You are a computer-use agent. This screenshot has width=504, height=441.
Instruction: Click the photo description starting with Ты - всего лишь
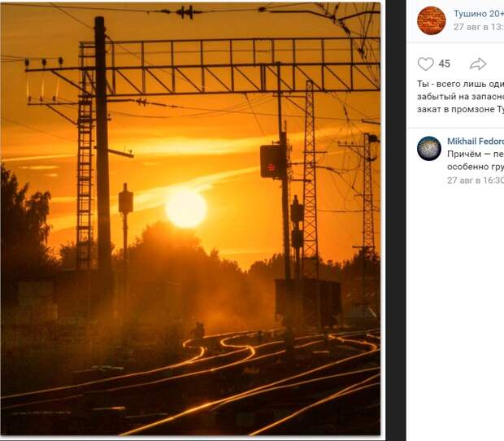(460, 97)
